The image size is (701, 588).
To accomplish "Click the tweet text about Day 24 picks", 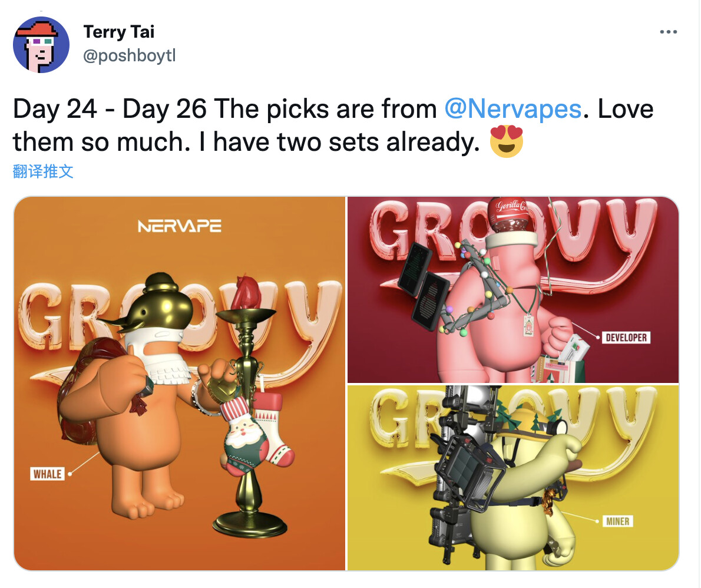I will click(x=333, y=125).
